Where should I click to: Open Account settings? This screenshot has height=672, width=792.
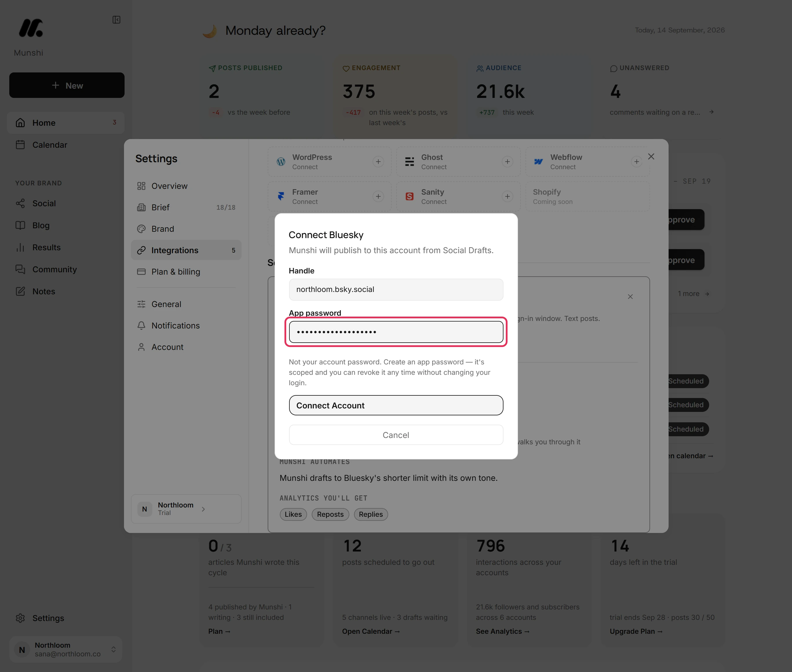click(186, 347)
